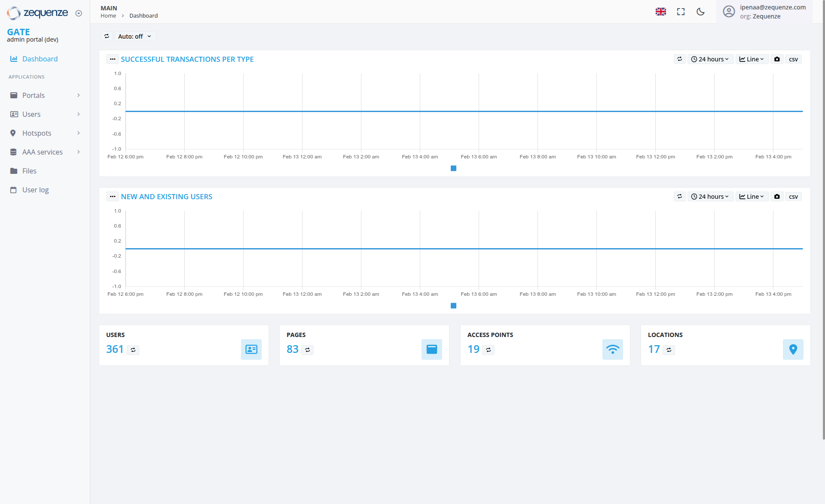The width and height of the screenshot is (825, 504).
Task: Export transactions data using the csv button
Action: pyautogui.click(x=793, y=59)
